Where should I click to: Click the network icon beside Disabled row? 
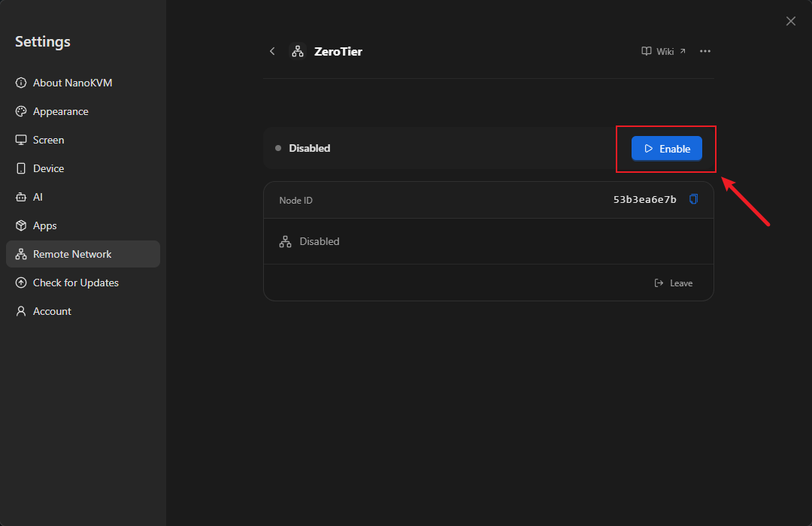tap(286, 242)
